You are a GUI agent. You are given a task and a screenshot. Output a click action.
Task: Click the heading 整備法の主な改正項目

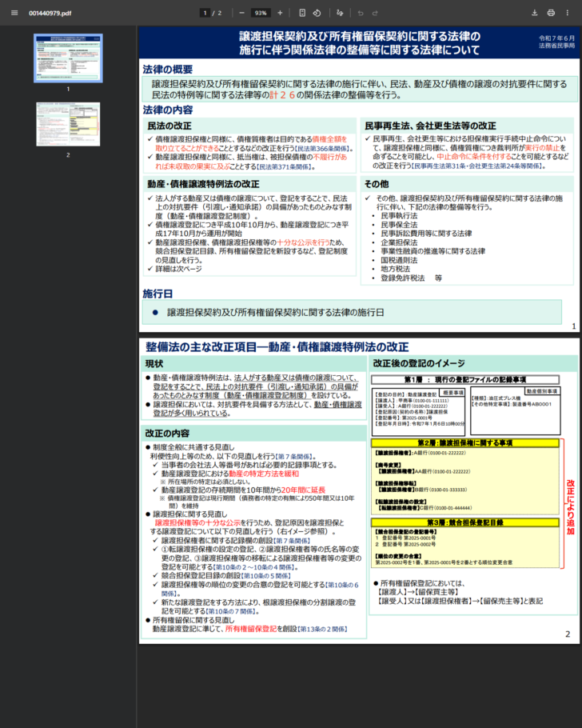coord(201,347)
